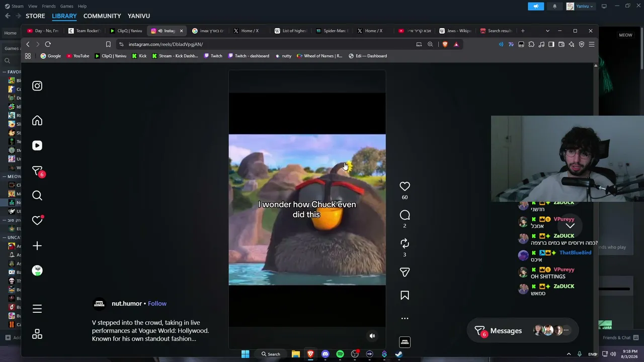Open the reel's three-dot options menu
The image size is (644, 362).
click(405, 318)
